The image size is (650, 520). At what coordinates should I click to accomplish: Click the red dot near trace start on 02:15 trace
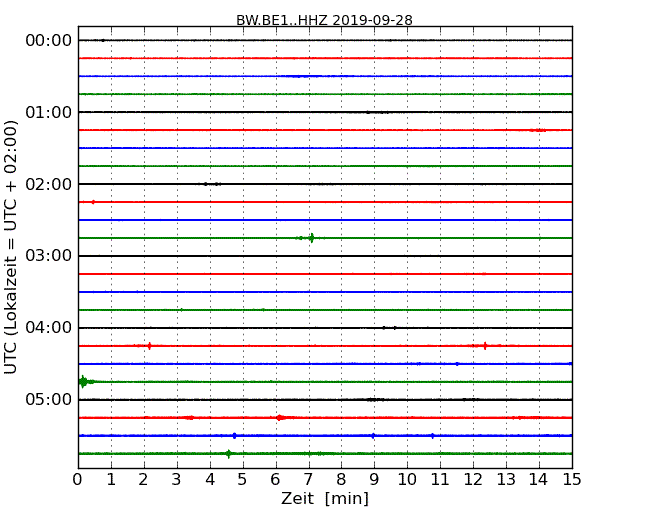(93, 202)
